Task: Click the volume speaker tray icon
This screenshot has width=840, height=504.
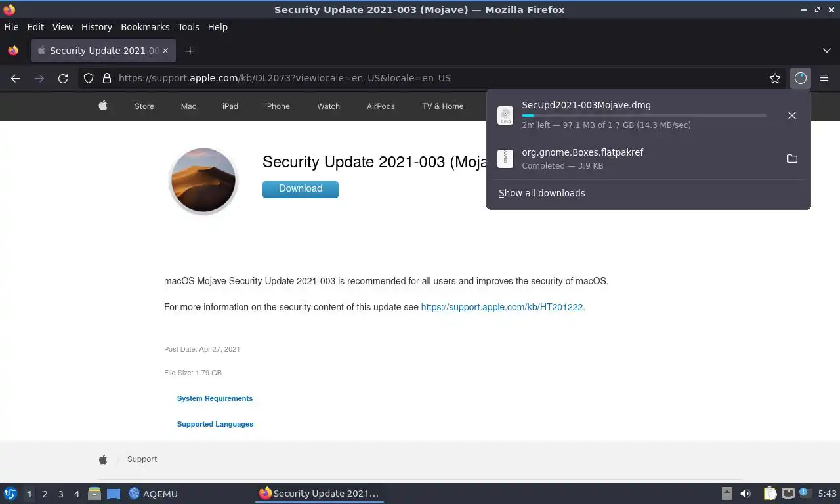Action: 745,493
